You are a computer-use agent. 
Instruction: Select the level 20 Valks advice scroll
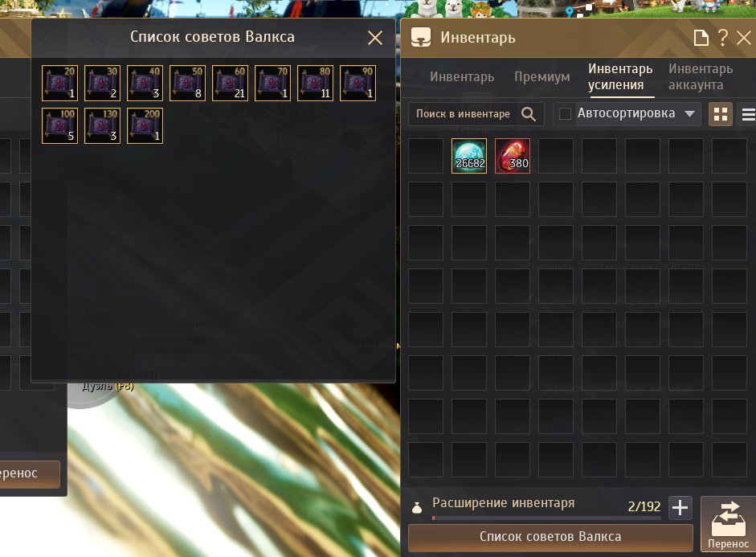pos(59,83)
